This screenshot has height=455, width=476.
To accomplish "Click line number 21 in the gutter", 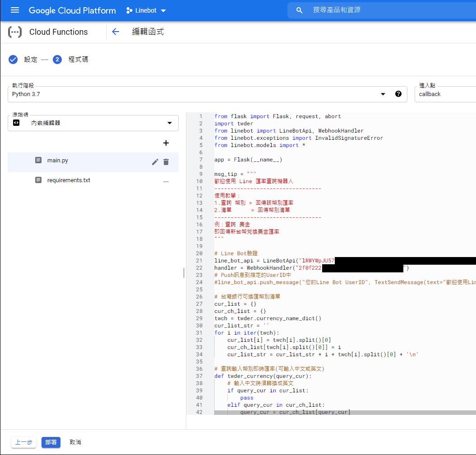I will (x=199, y=261).
